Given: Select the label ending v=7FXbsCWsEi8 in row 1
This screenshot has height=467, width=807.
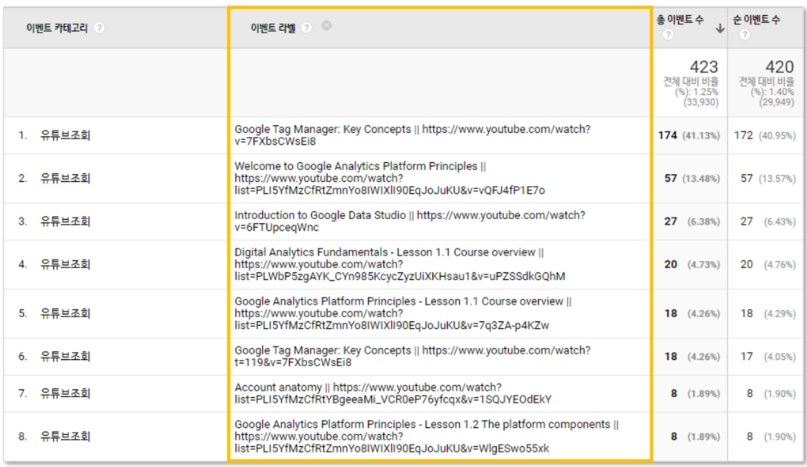Looking at the screenshot, I should pyautogui.click(x=413, y=135).
